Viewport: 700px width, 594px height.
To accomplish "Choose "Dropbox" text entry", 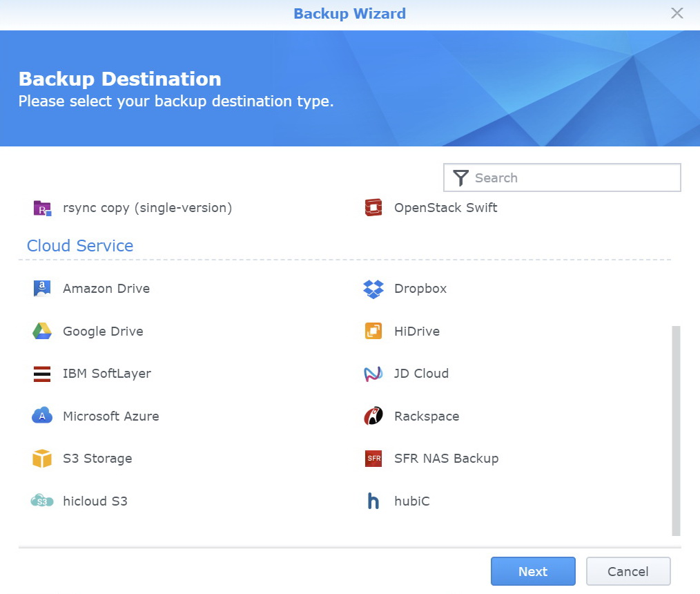I will coord(420,289).
